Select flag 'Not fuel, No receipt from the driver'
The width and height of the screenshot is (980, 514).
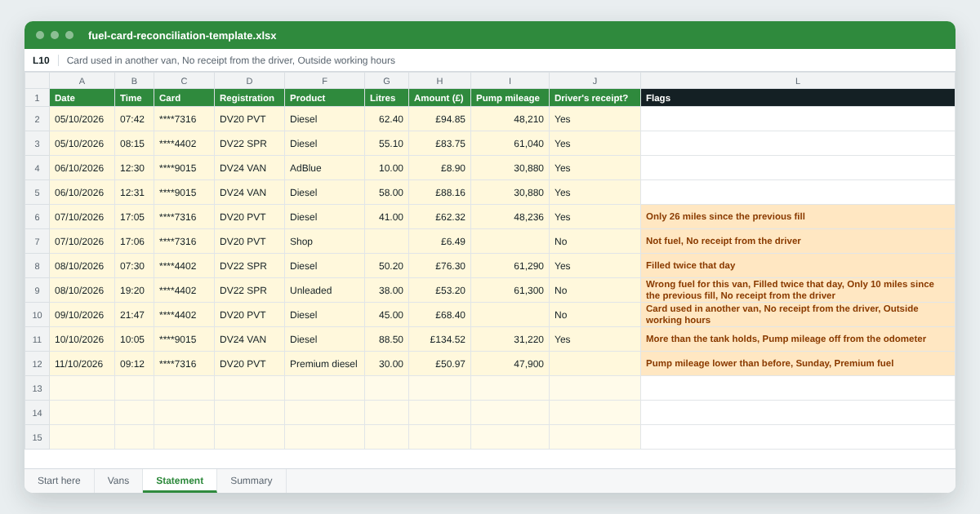tap(798, 241)
